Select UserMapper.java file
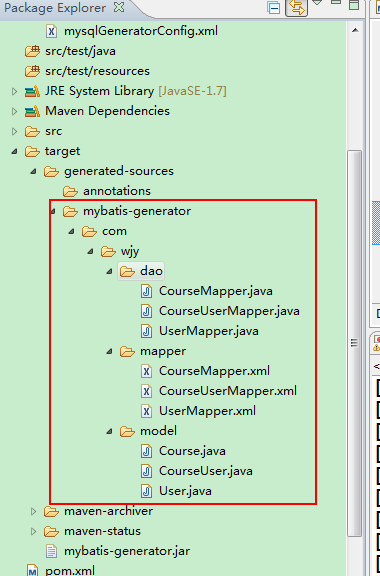The height and width of the screenshot is (576, 380). [x=209, y=331]
